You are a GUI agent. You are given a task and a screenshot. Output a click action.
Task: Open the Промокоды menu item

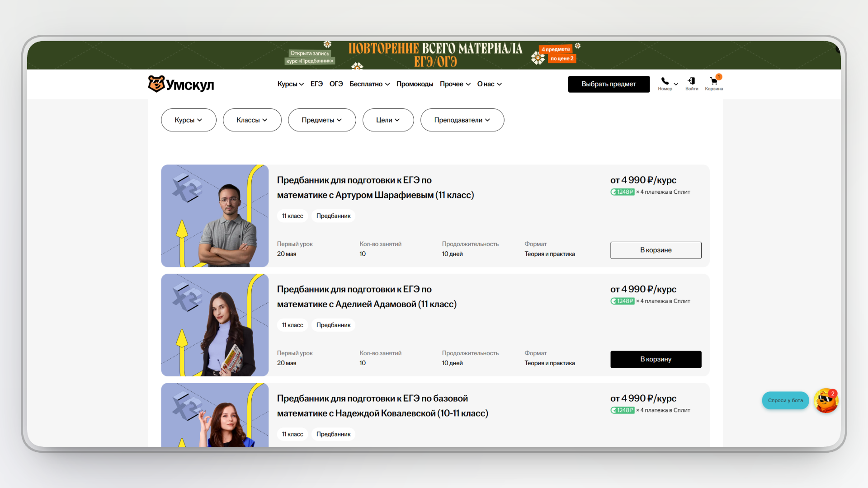(x=415, y=84)
